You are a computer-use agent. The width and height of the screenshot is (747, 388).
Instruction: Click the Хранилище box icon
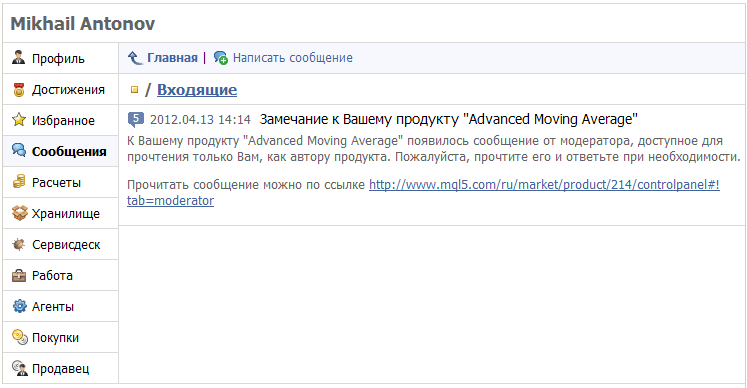[x=19, y=213]
